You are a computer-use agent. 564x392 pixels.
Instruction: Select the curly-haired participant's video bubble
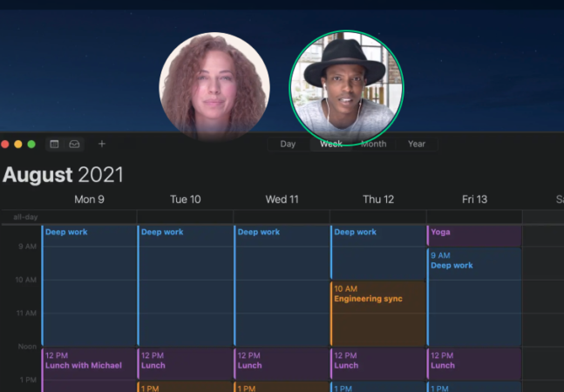pyautogui.click(x=214, y=87)
